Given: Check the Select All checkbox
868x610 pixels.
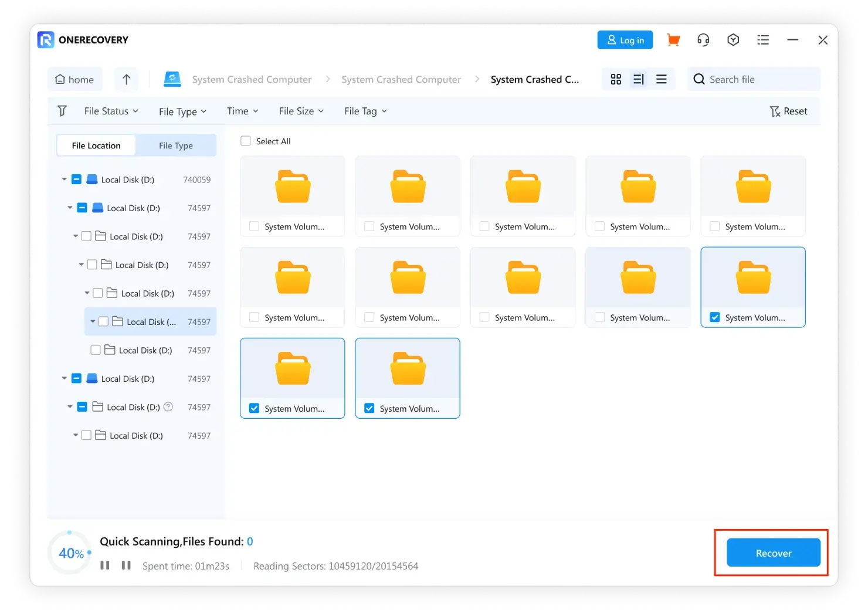Looking at the screenshot, I should (x=246, y=141).
